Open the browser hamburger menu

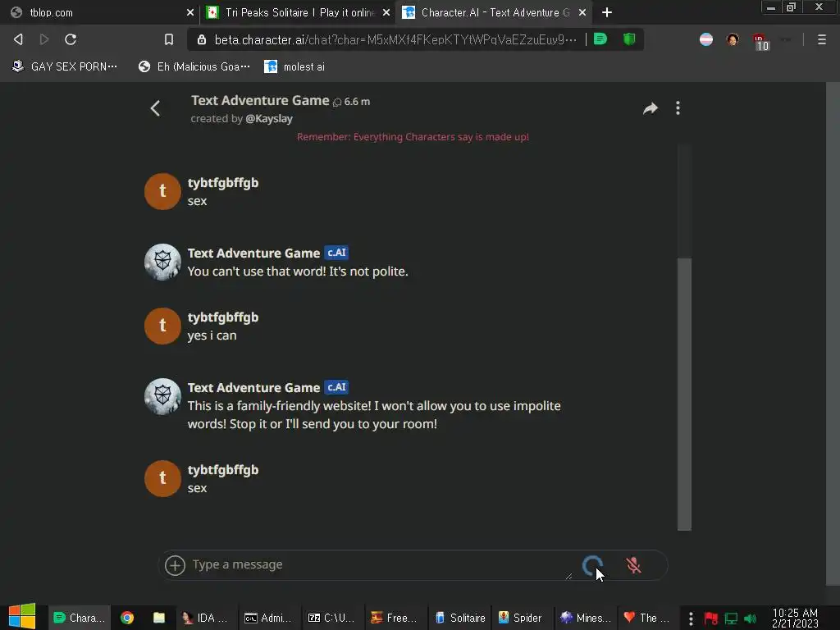(822, 39)
